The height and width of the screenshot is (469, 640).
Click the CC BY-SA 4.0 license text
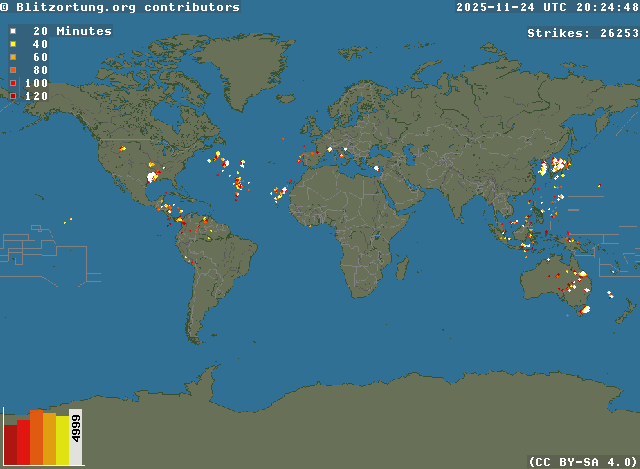(x=582, y=461)
